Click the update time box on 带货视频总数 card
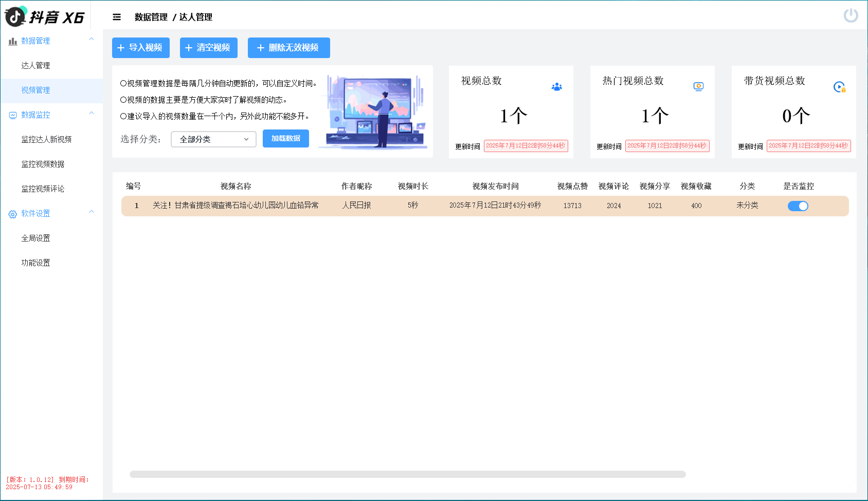Viewport: 868px width, 501px height. [x=808, y=146]
